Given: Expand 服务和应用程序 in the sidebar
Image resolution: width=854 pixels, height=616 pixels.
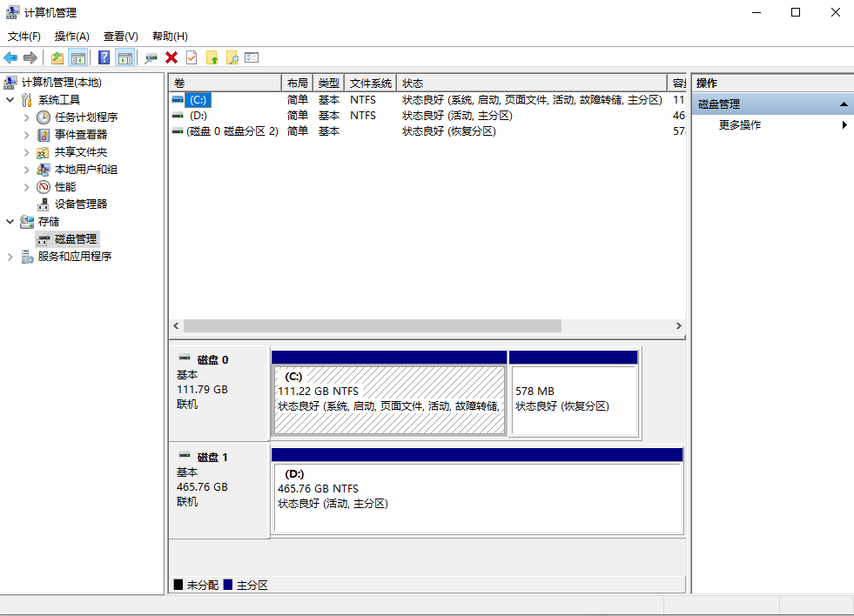Looking at the screenshot, I should pos(9,256).
